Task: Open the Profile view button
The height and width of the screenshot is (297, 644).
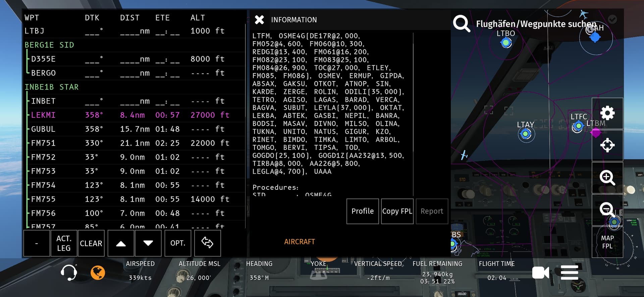Action: click(x=363, y=211)
